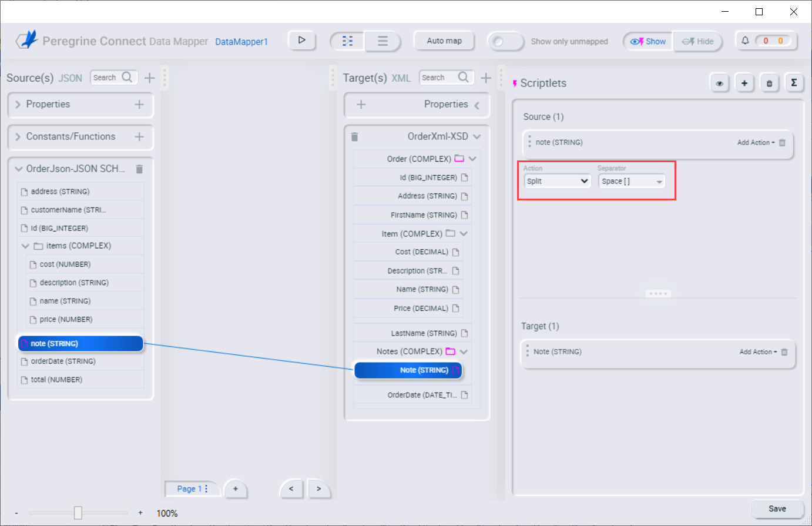Screen dimensions: 812x526
Task: Select OrderDate (DATE_TI...) target field
Action: coord(412,395)
